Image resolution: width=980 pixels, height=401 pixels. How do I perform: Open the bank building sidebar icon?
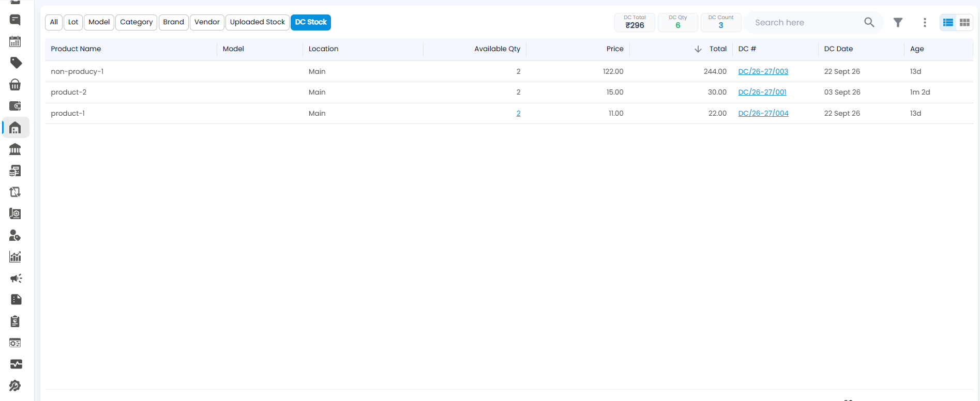16,149
